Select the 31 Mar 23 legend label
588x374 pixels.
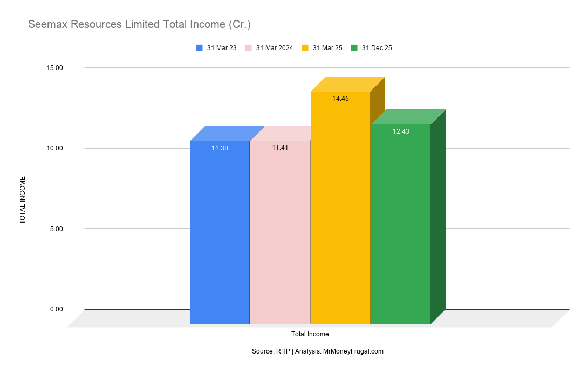[x=222, y=48]
